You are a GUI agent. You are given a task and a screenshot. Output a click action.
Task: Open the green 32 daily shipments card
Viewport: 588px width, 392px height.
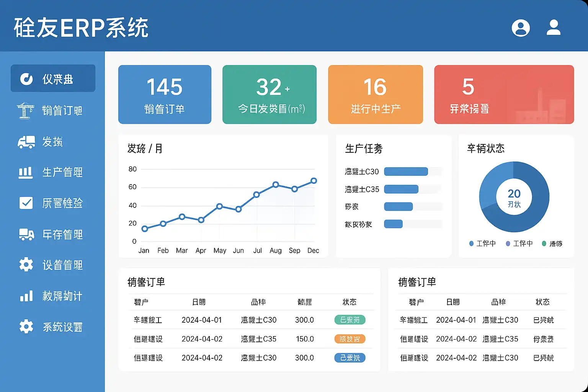coord(269,95)
